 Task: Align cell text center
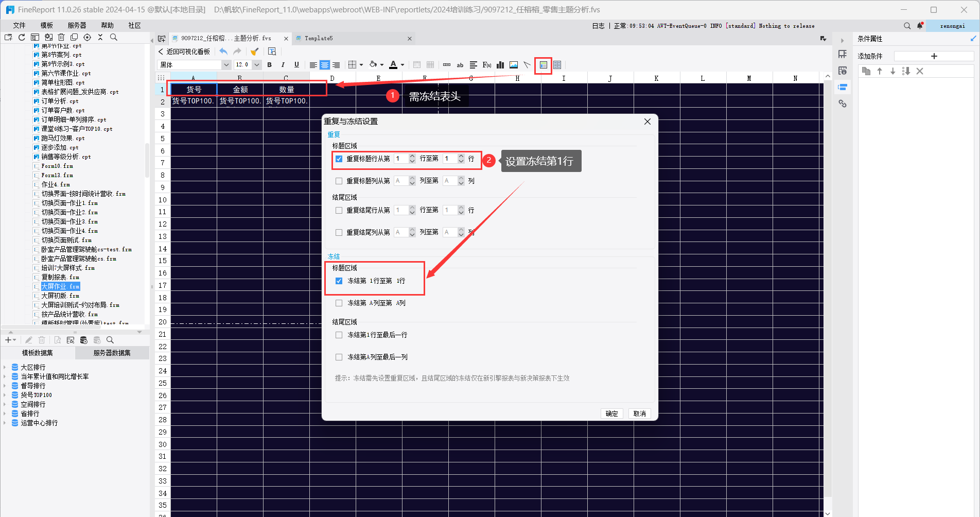325,65
